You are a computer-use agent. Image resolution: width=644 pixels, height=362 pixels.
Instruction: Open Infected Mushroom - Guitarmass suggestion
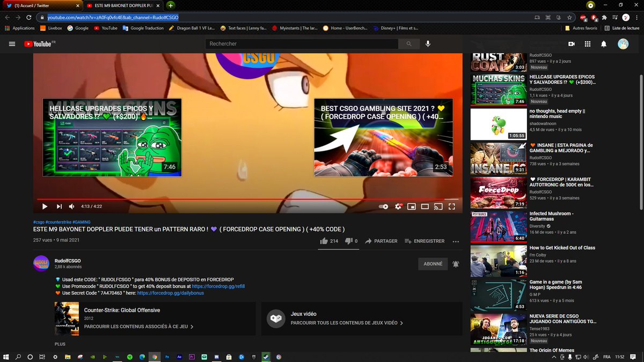click(551, 217)
